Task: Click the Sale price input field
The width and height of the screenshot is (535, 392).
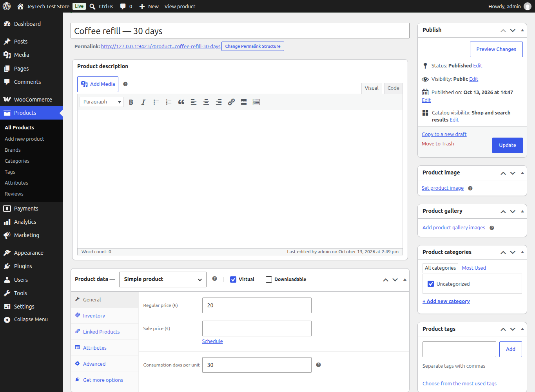Action: point(257,328)
